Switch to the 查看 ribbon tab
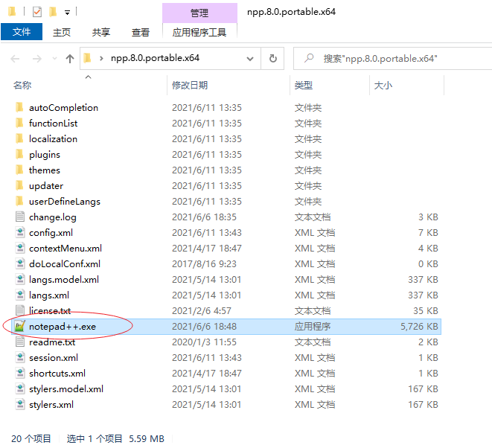 coord(140,32)
